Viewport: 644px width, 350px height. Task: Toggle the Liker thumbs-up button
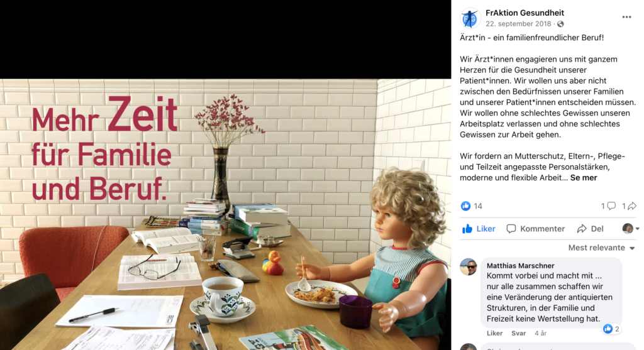[479, 229]
